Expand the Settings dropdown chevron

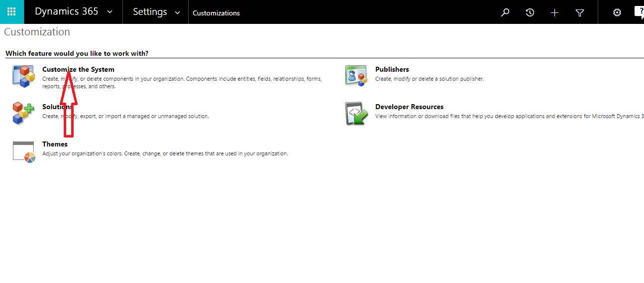pos(177,12)
